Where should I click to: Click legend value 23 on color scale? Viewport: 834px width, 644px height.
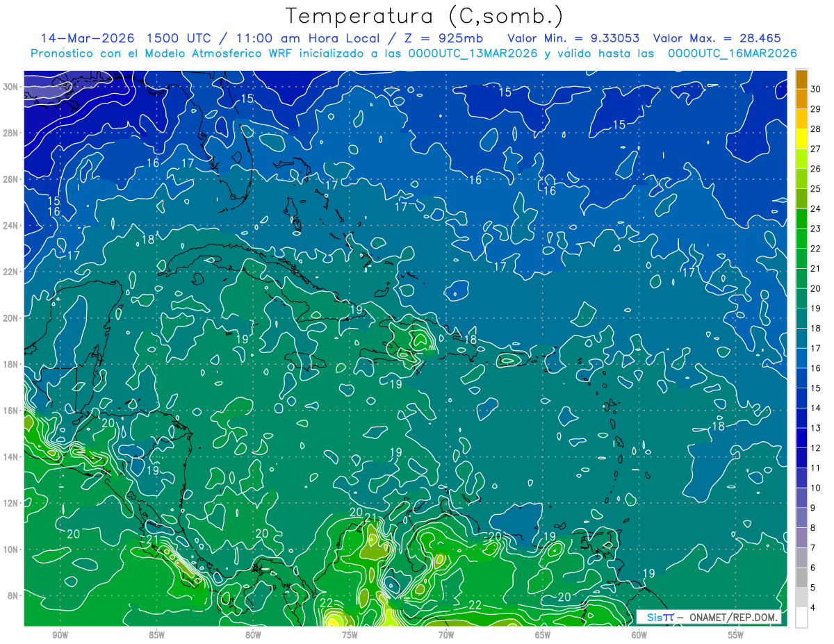816,229
